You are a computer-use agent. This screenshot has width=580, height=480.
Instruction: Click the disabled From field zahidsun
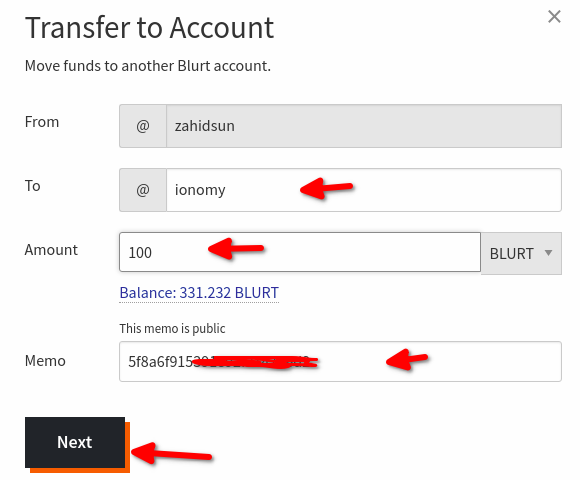click(x=364, y=126)
